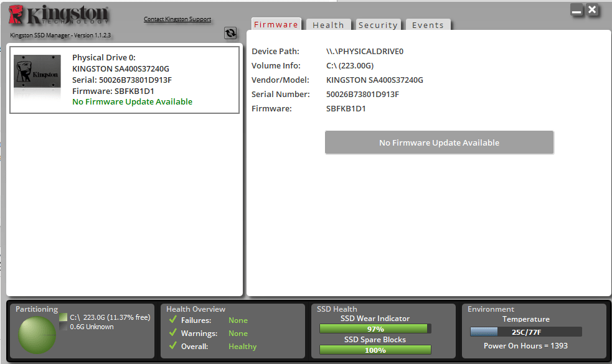Open the Health tab
Viewport: 612px width, 364px height.
[328, 25]
